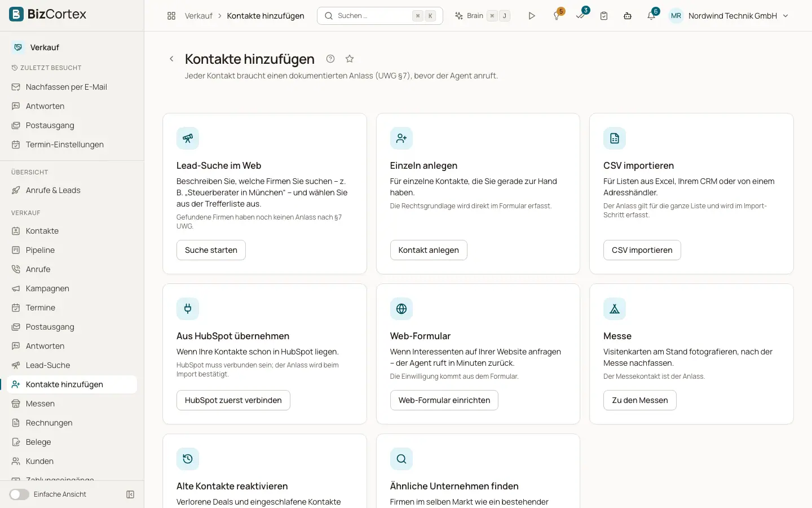Open Messen in the sidebar
This screenshot has height=508, width=812.
click(72, 404)
